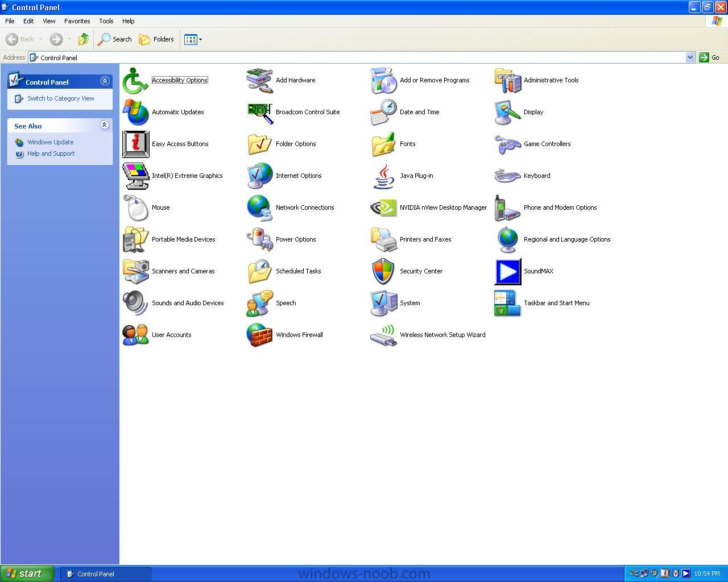
Task: Click the Display settings icon
Action: click(507, 112)
